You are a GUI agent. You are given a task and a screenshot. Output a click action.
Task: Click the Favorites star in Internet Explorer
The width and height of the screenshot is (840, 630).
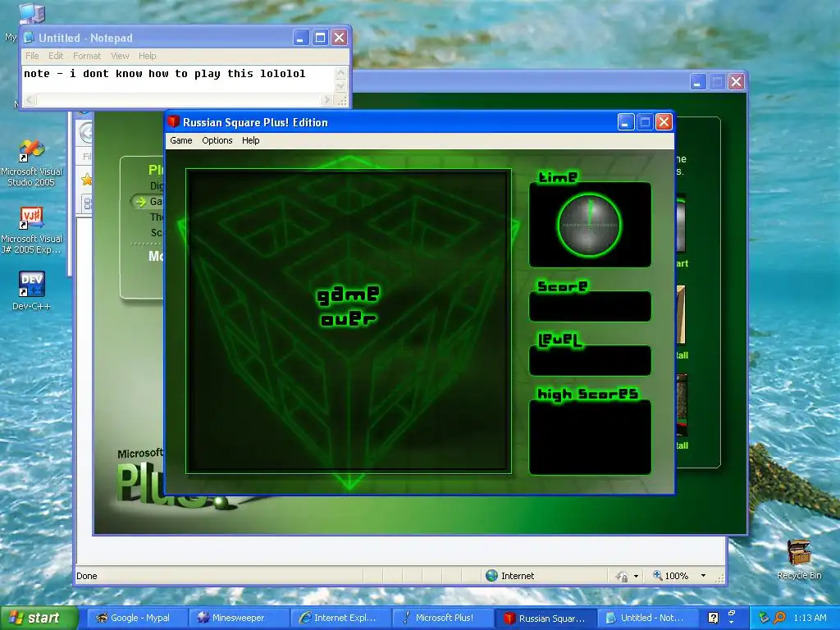click(x=87, y=180)
